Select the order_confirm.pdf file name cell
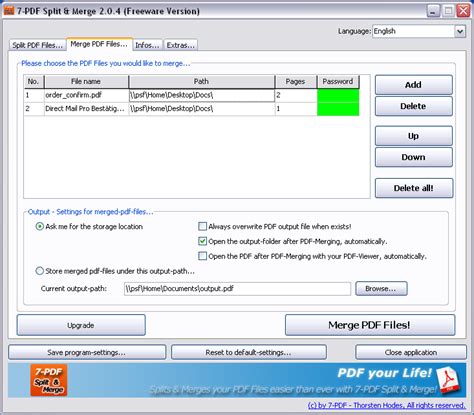Screen dimensions: 474x415 pos(86,95)
